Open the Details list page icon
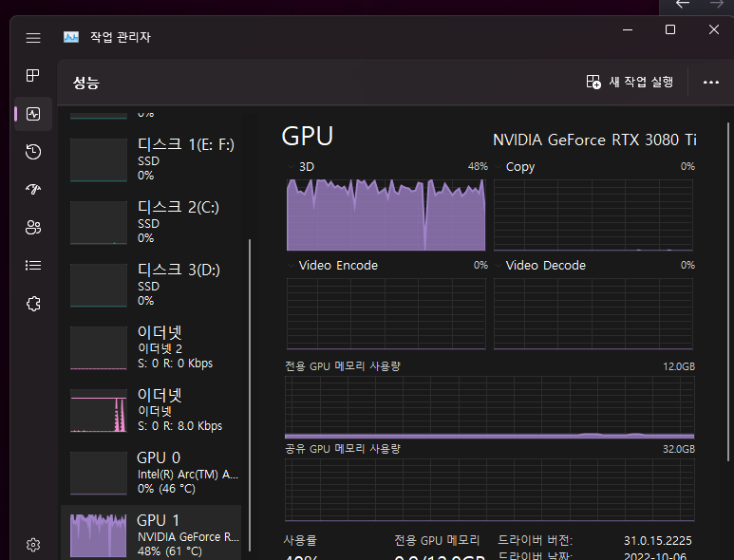 coord(33,266)
